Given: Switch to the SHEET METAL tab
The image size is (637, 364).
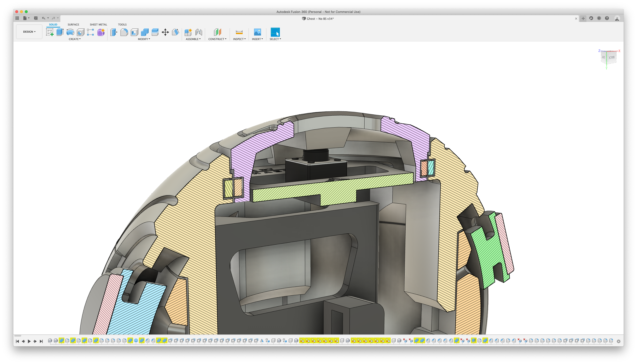Looking at the screenshot, I should pyautogui.click(x=98, y=25).
